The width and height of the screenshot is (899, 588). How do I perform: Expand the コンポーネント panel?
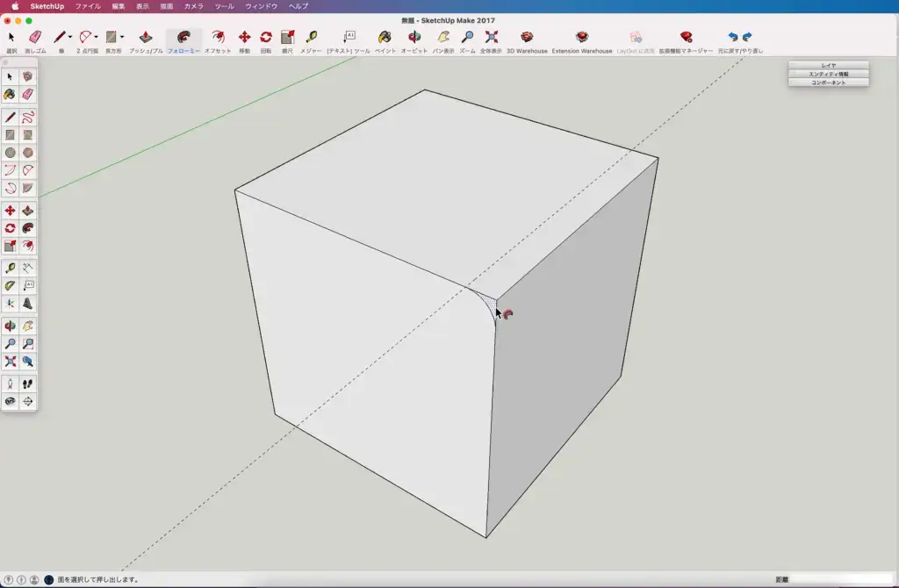click(829, 82)
